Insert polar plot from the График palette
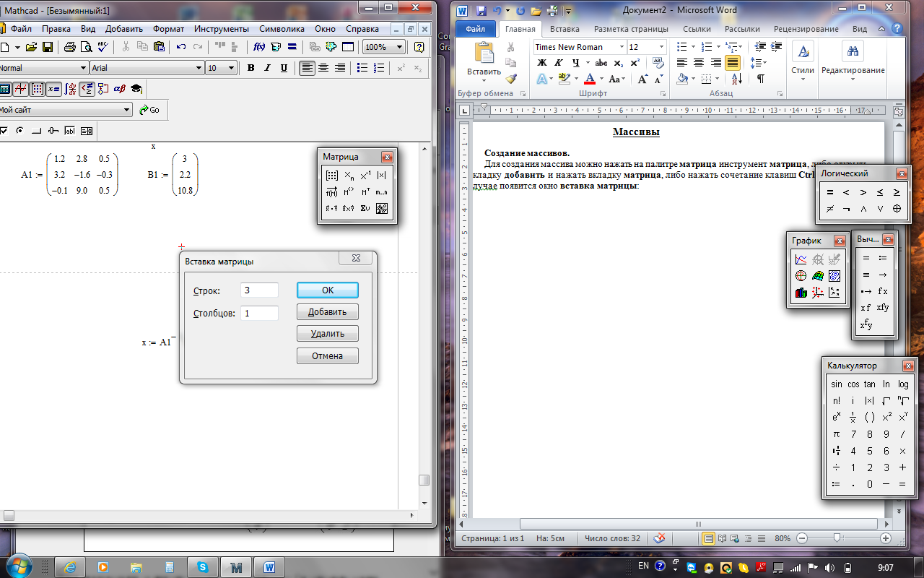Screen dimensions: 924x578 (x=801, y=276)
